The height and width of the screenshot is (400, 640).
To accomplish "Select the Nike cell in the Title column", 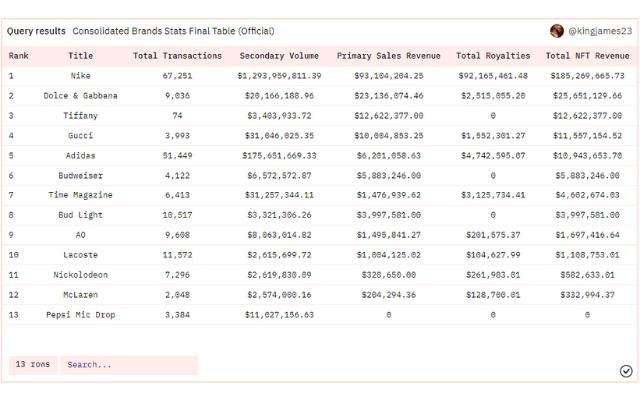I will pyautogui.click(x=81, y=76).
